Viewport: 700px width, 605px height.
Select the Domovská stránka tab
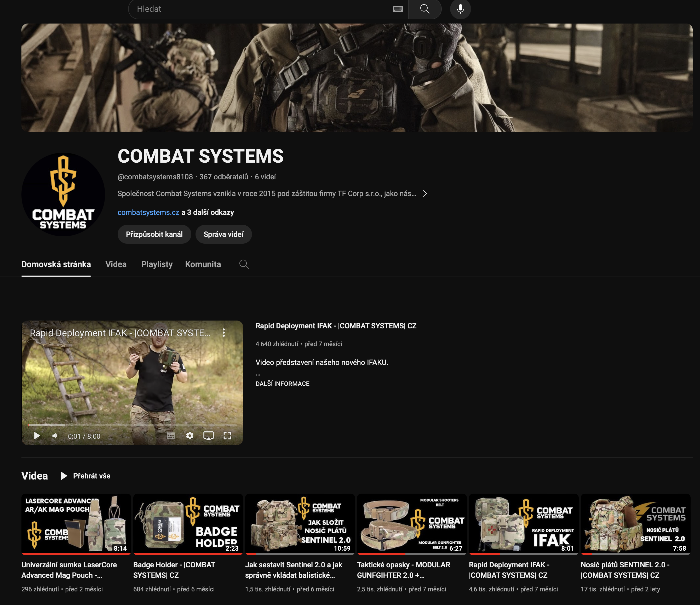[x=56, y=264]
